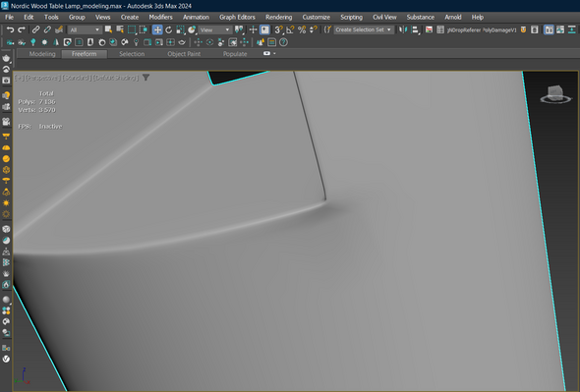This screenshot has width=580, height=392.
Task: Click the orange magnet icon in toolbar
Action: (523, 29)
